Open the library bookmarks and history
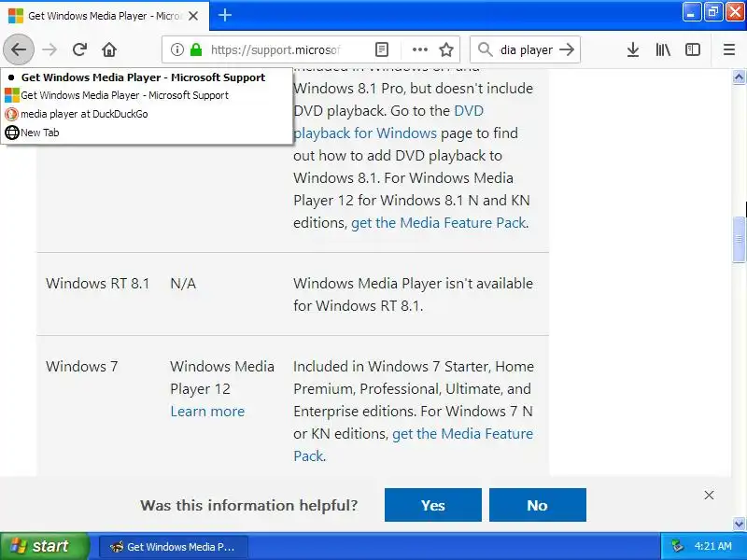Viewport: 747px width, 560px height. pos(663,49)
